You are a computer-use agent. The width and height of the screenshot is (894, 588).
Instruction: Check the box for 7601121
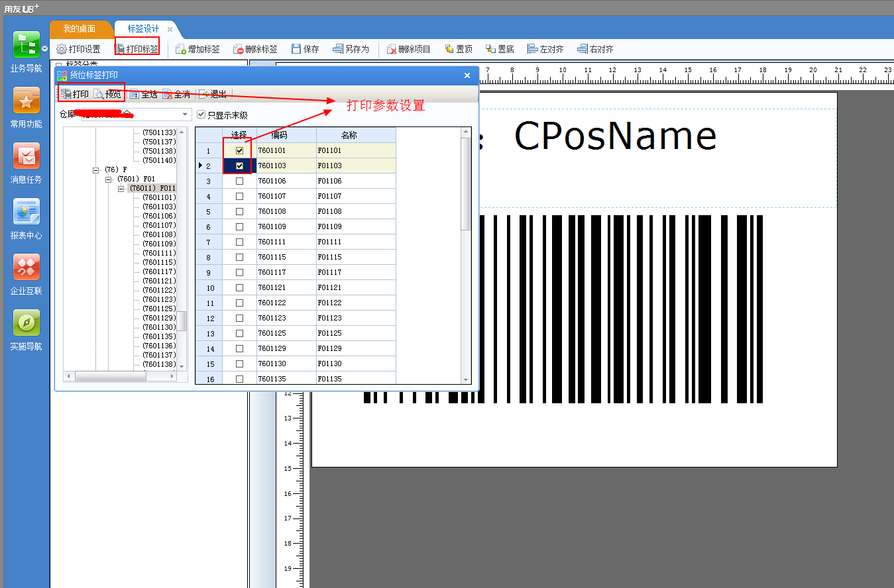(x=239, y=287)
